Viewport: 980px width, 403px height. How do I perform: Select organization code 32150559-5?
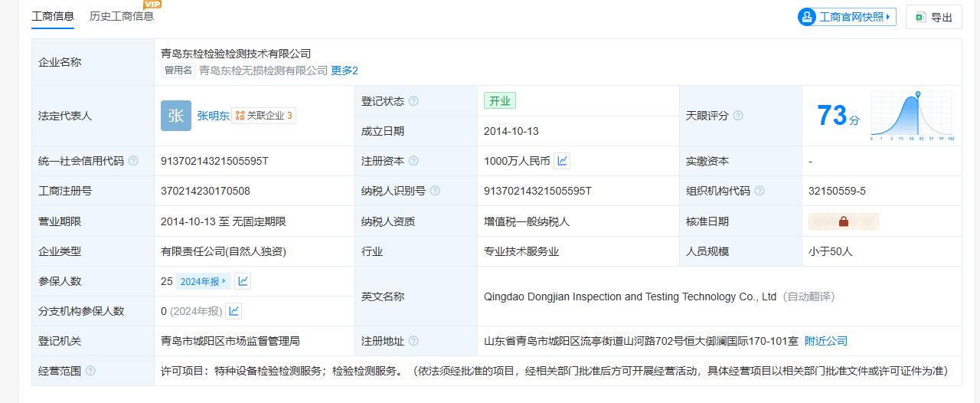(837, 191)
